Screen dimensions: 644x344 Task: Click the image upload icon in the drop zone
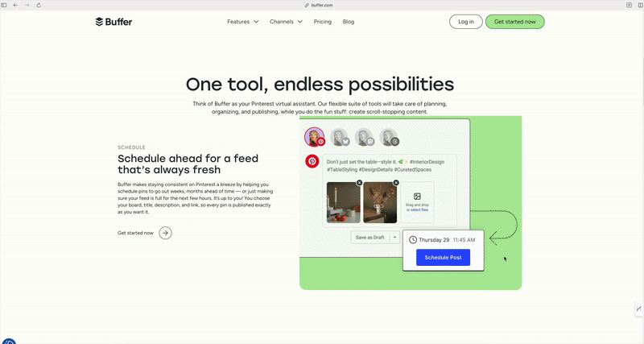coord(417,197)
